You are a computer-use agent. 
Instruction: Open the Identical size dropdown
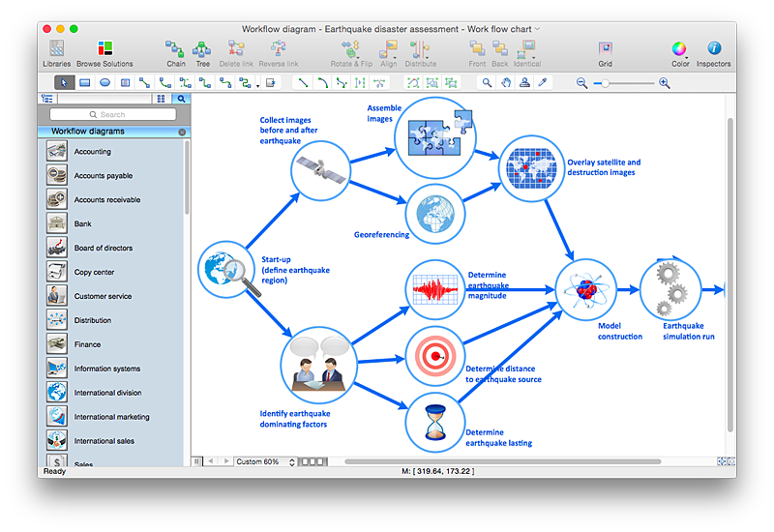[x=526, y=54]
